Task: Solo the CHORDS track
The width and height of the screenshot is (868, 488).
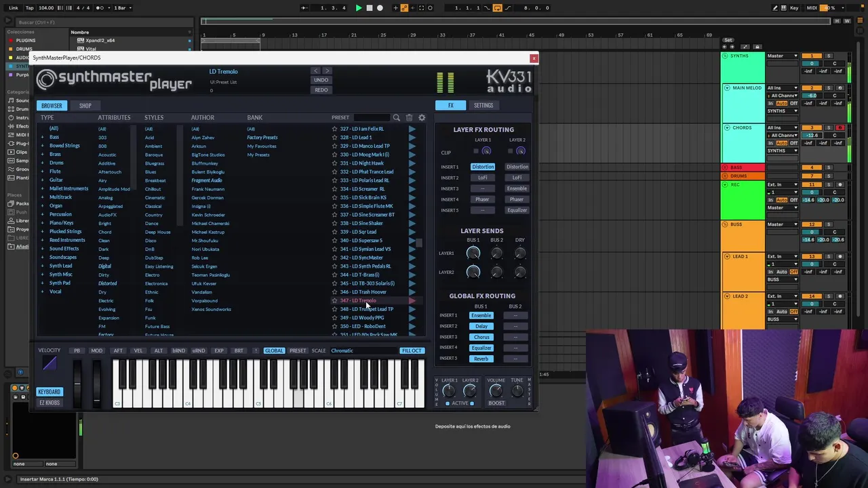Action: (x=828, y=128)
